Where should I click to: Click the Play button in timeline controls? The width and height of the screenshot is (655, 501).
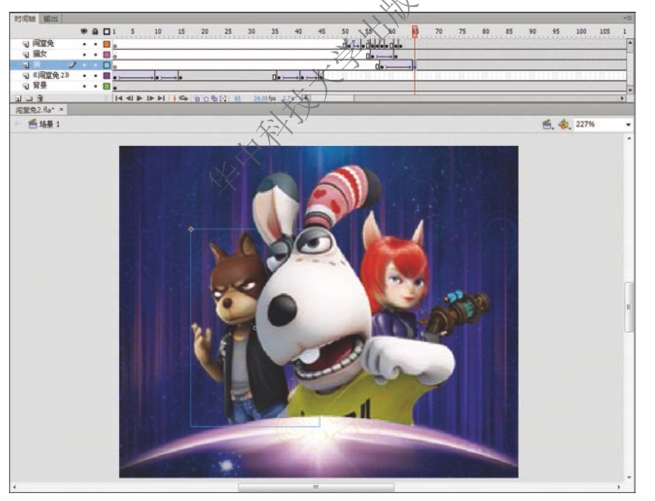[x=139, y=98]
